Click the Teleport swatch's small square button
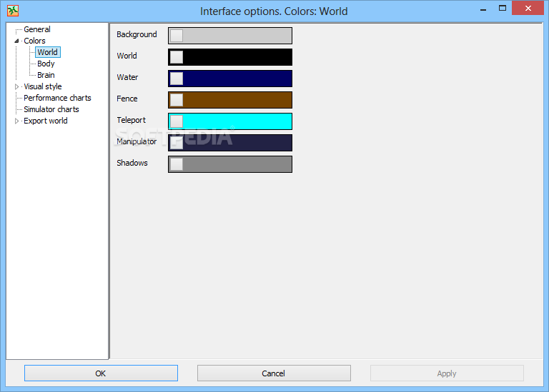 [x=177, y=121]
